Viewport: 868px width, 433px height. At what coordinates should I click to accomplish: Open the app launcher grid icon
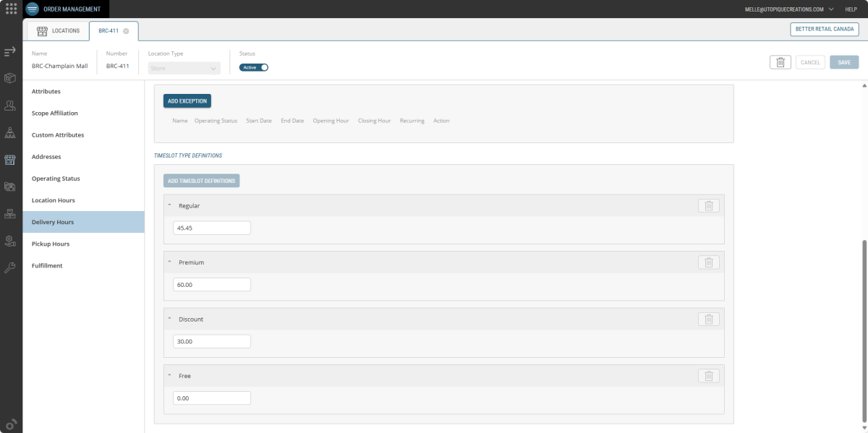point(11,9)
